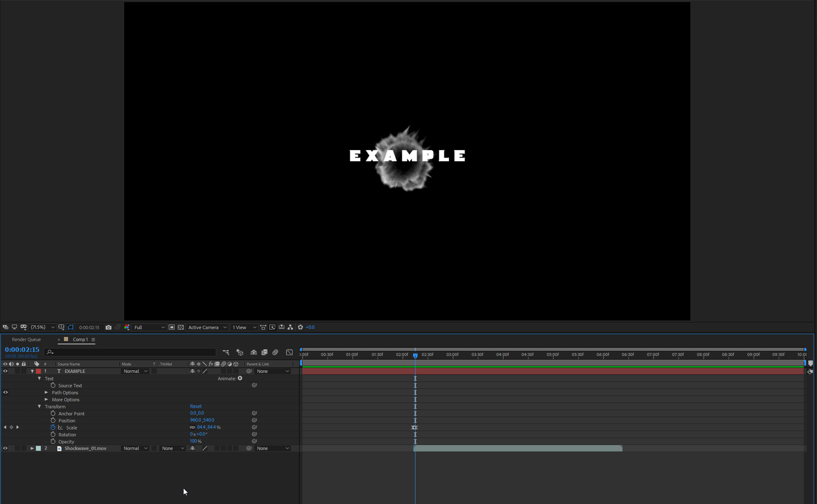Click the Scale constrain proportions link icon

192,428
